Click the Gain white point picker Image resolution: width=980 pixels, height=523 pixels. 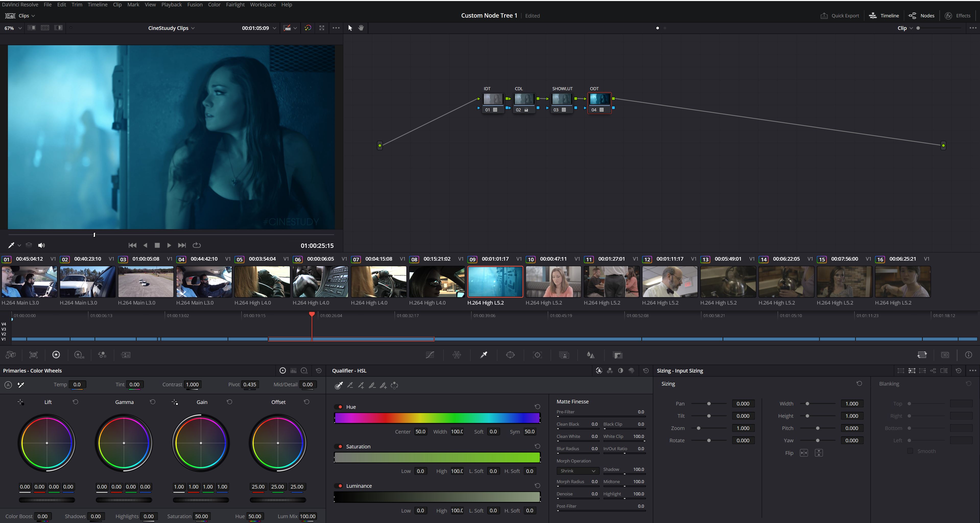click(x=175, y=402)
